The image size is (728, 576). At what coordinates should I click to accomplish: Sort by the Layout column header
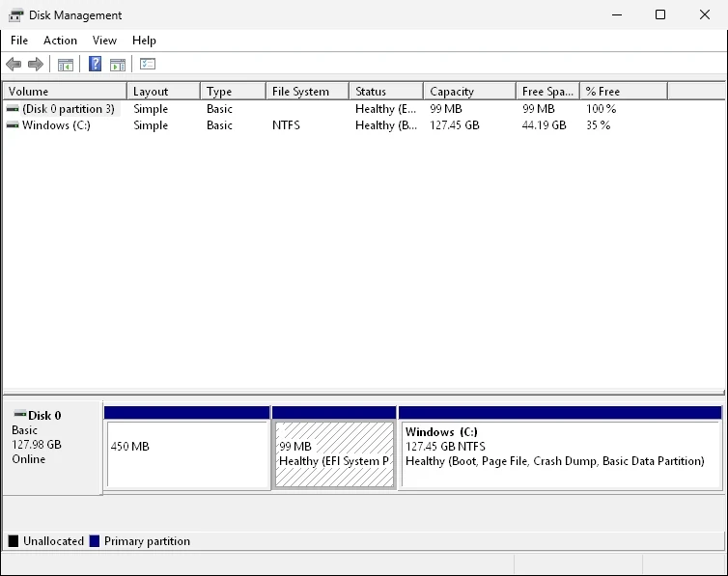coord(164,92)
